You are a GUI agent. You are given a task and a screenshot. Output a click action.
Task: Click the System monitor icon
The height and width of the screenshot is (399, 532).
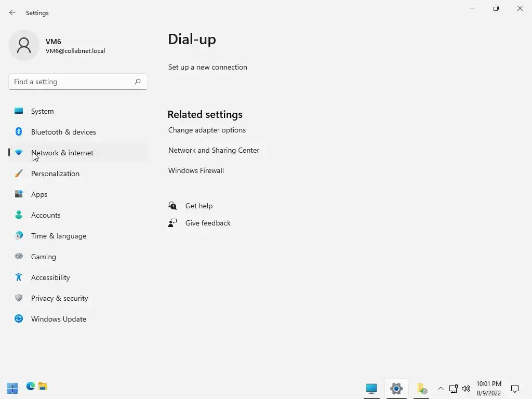click(x=19, y=111)
